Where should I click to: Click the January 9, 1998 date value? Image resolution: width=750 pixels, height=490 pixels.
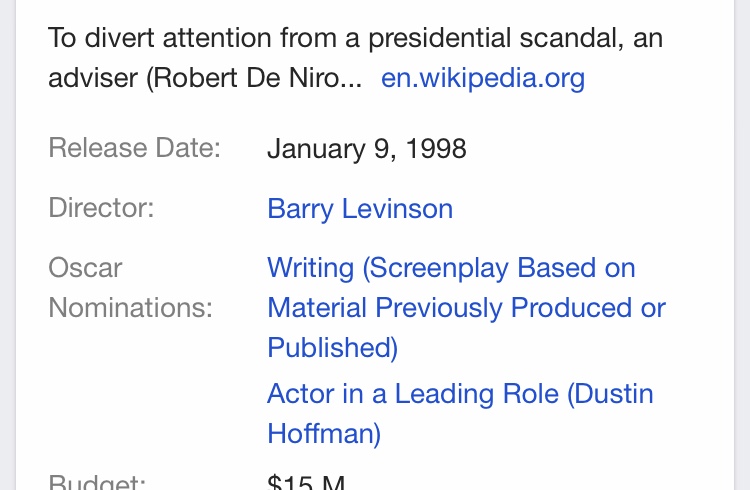click(x=366, y=148)
